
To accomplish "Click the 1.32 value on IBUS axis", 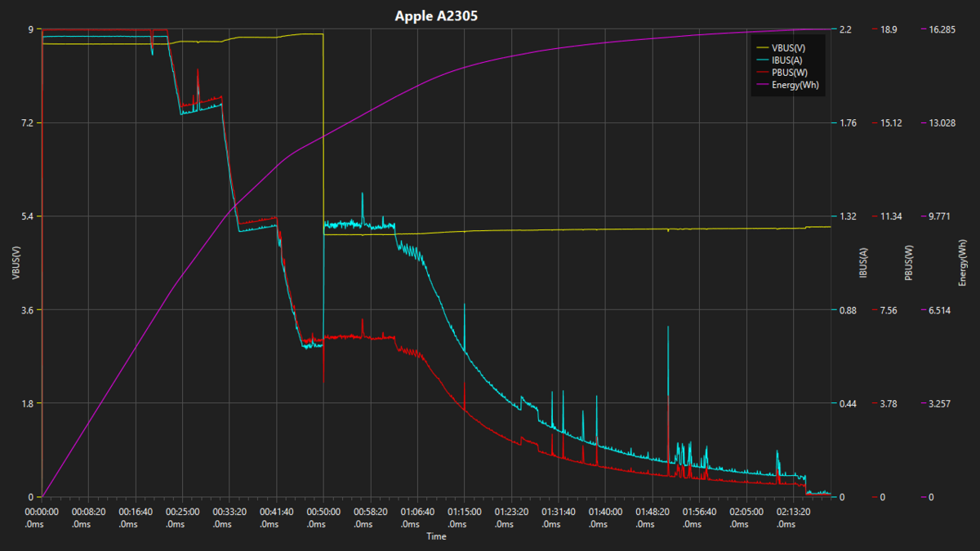I will 848,216.
